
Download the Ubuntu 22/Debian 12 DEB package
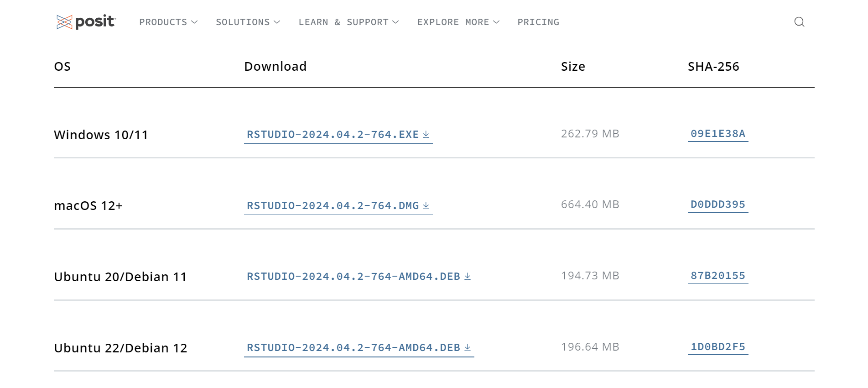point(359,348)
